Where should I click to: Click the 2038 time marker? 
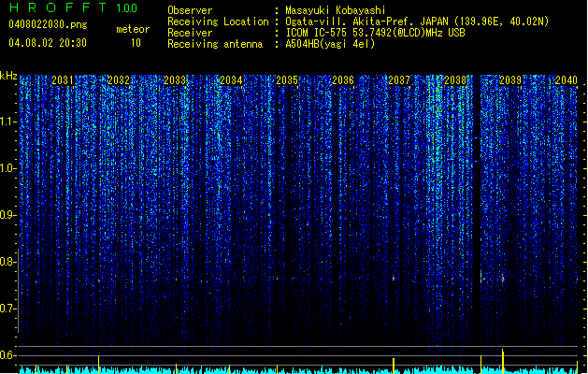pos(455,80)
